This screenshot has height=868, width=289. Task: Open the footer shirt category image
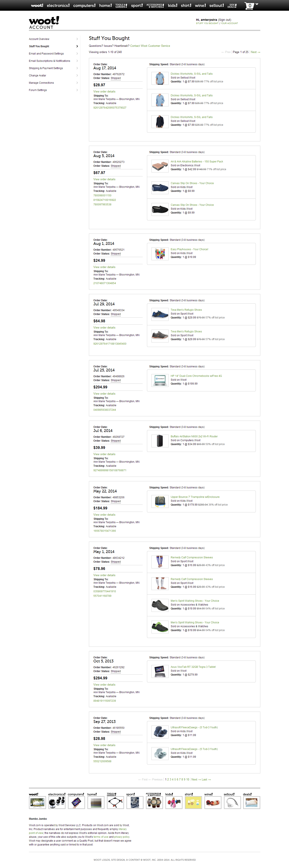193,802
